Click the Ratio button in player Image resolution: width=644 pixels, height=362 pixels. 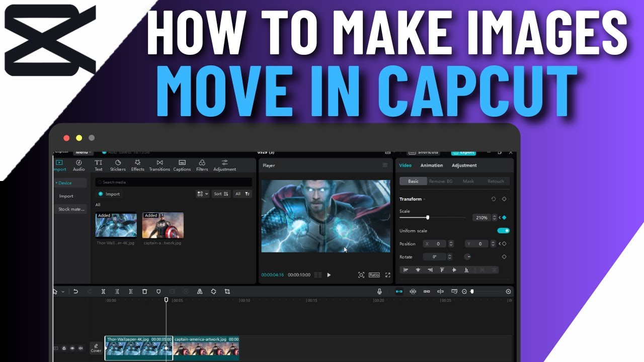[374, 275]
